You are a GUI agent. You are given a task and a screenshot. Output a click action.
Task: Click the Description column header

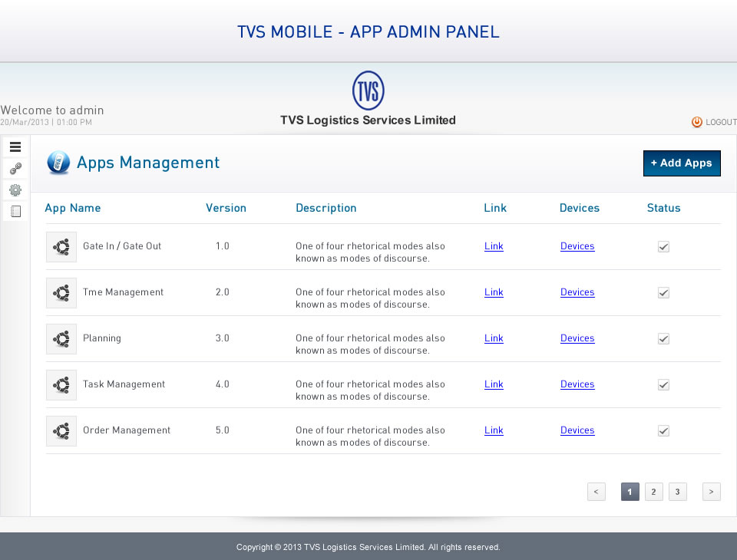tap(326, 208)
